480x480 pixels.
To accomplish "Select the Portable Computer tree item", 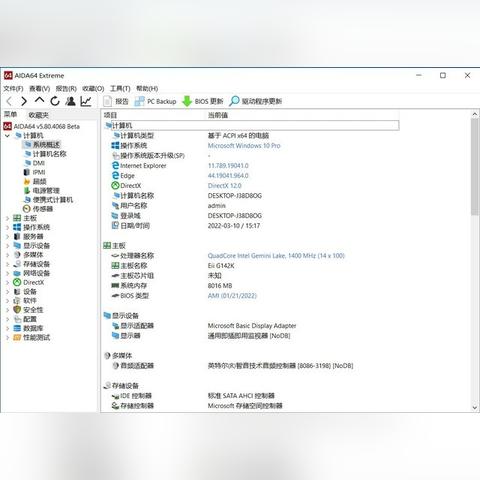I will [x=48, y=200].
